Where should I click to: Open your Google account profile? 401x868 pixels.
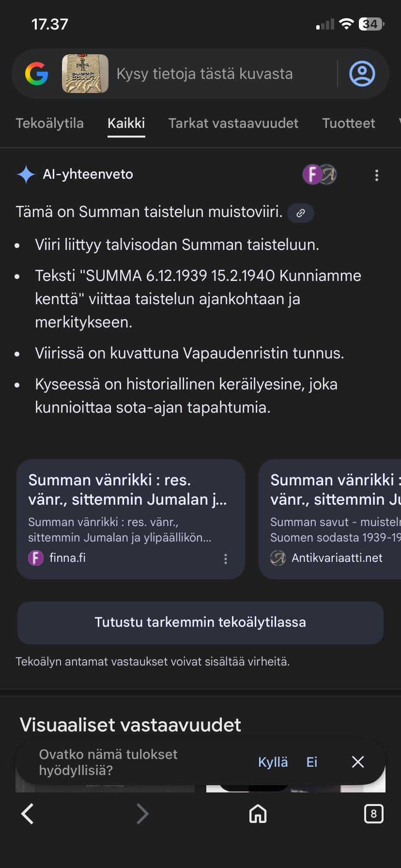tap(362, 73)
